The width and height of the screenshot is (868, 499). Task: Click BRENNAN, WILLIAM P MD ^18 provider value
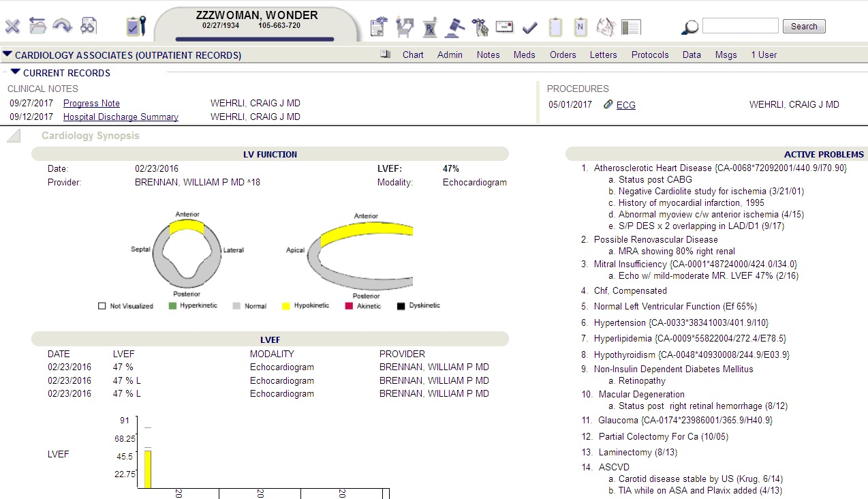click(198, 182)
